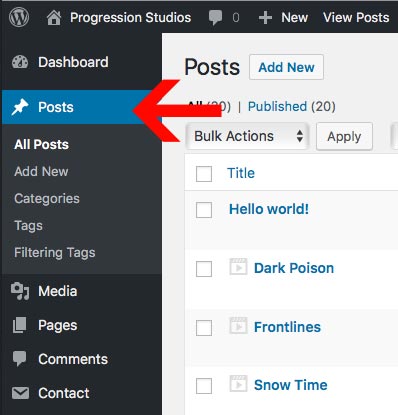Click the Add New button beside Posts heading
This screenshot has height=415, width=398.
(286, 67)
